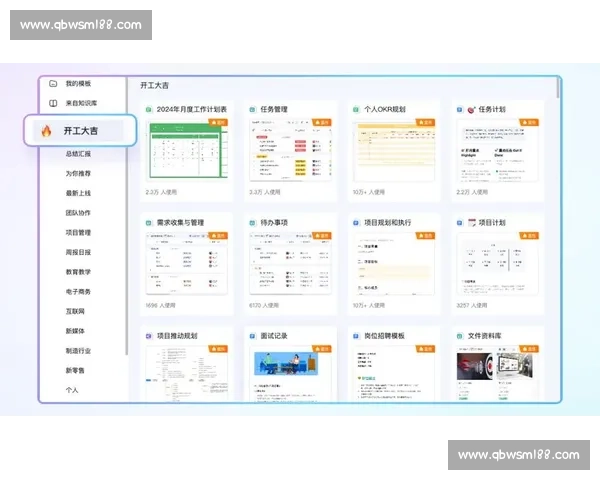Go to 项目管理 category
The height and width of the screenshot is (480, 600).
(x=78, y=232)
